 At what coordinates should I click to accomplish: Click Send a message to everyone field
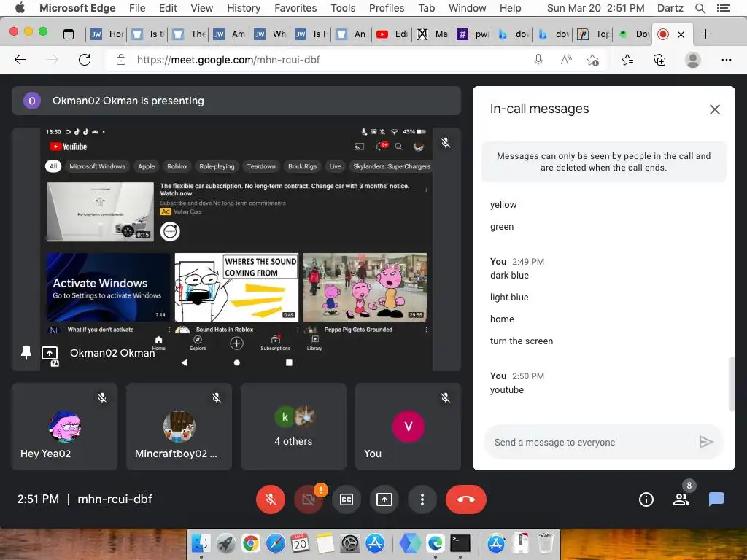pyautogui.click(x=591, y=443)
